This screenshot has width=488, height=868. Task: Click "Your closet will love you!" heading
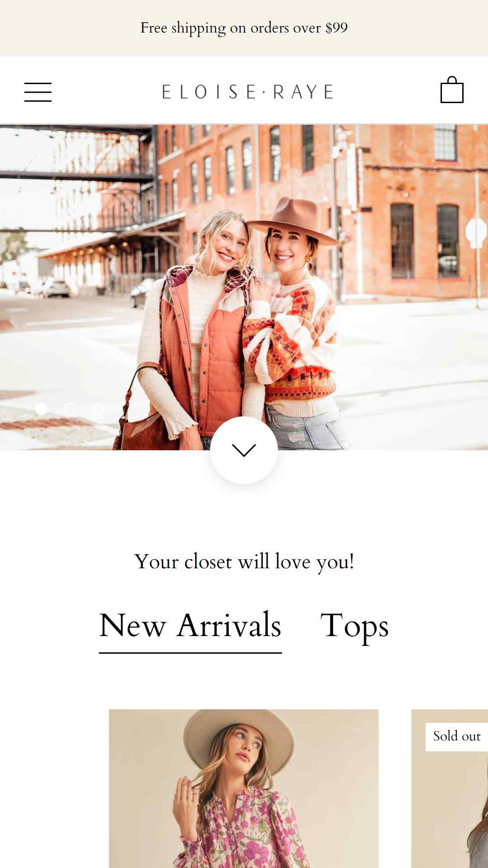tap(244, 562)
